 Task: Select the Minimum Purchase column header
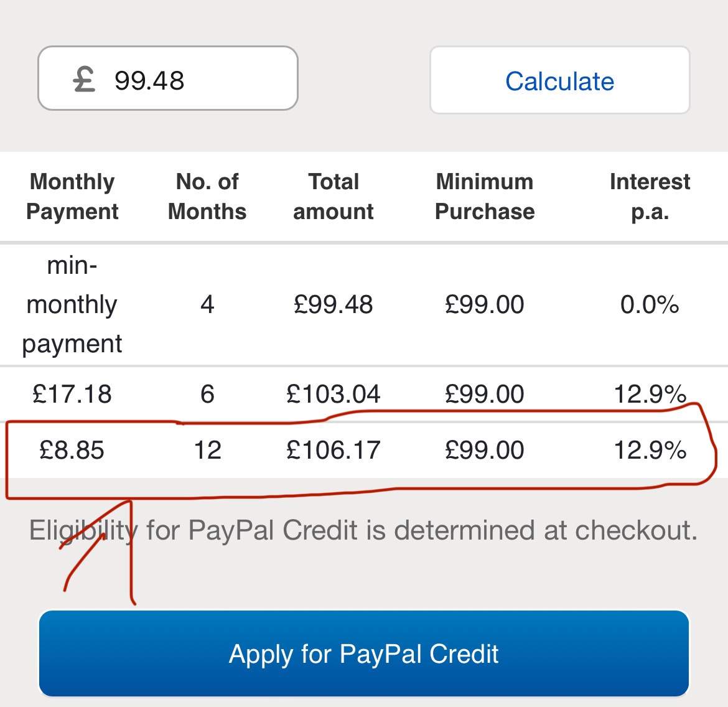coord(485,197)
